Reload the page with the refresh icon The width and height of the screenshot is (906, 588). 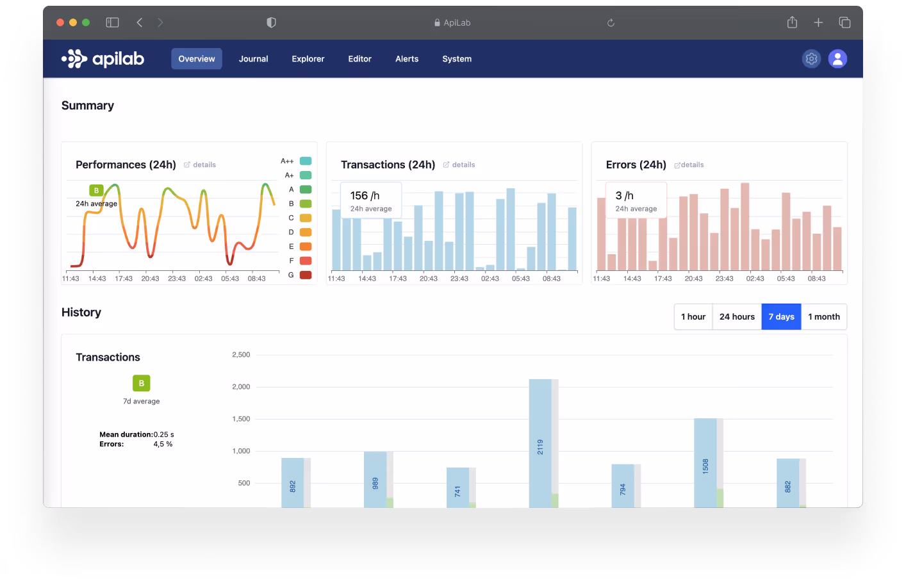point(610,22)
